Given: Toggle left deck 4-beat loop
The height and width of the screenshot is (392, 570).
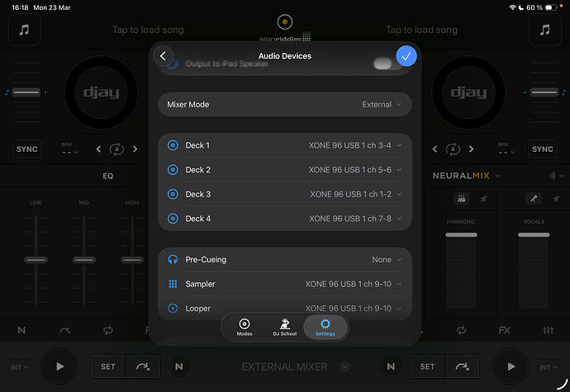Looking at the screenshot, I should point(116,149).
